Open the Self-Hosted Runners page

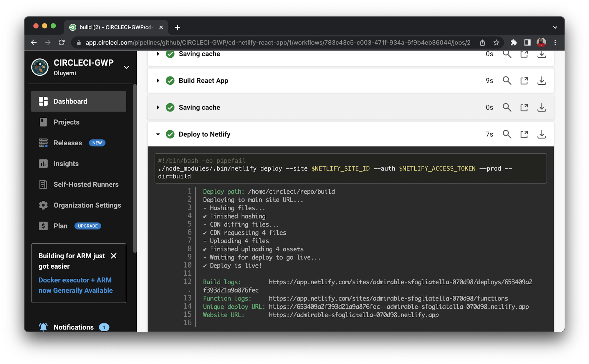86,185
